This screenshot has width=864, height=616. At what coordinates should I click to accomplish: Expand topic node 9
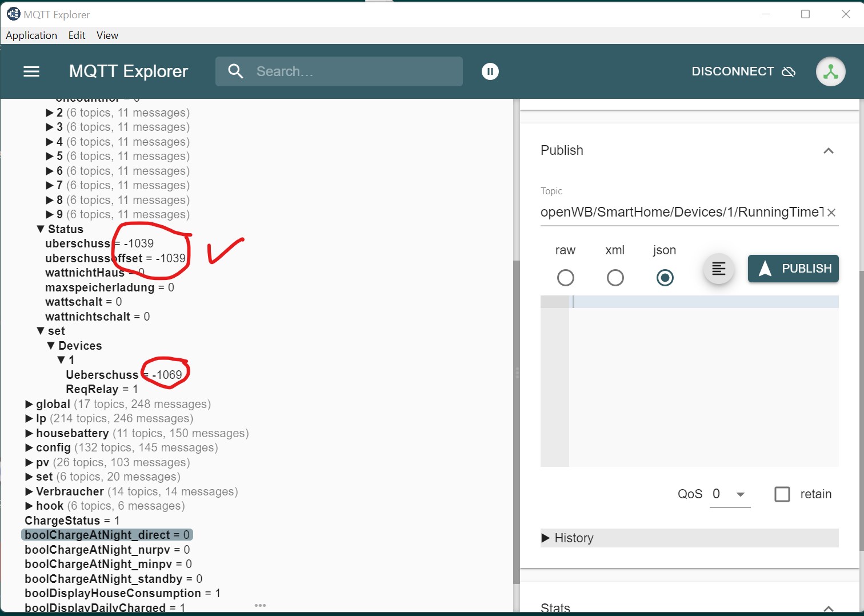[50, 214]
